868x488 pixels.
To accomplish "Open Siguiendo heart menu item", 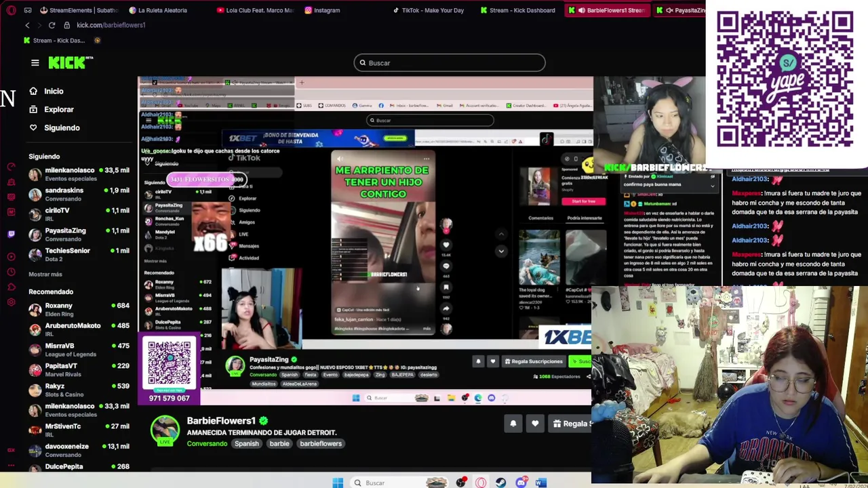I will (54, 127).
